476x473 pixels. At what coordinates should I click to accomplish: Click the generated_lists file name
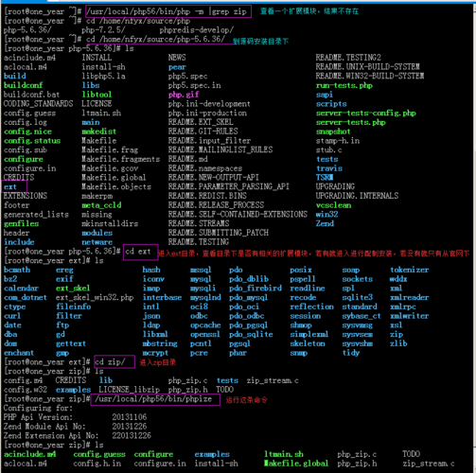[x=36, y=215]
